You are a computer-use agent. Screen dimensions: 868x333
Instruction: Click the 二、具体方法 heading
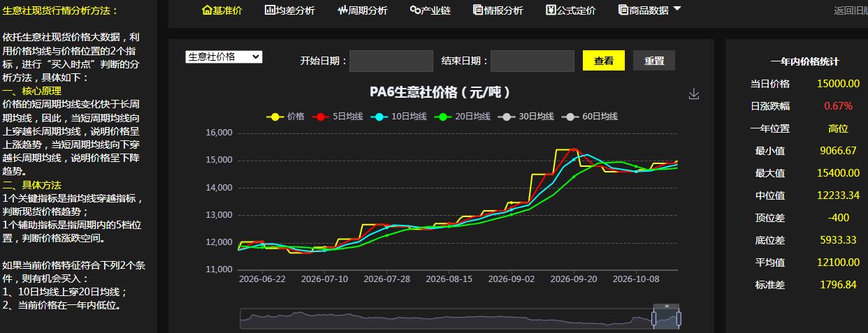(31, 185)
